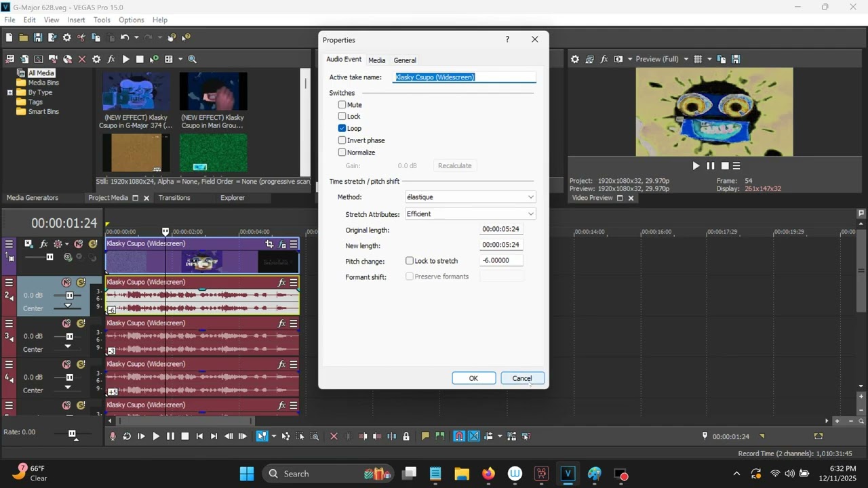Toggle Loop Playback in transport bar

coord(127,436)
